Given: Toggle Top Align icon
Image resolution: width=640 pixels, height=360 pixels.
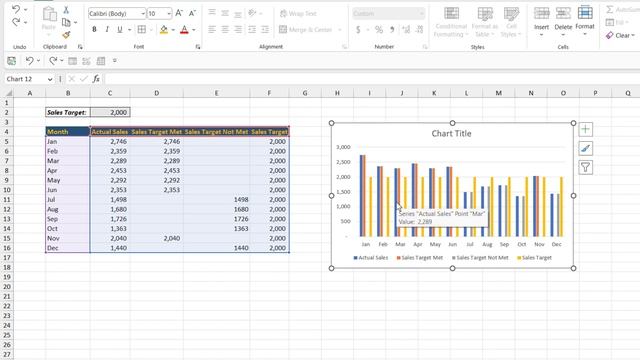Looking at the screenshot, I should (212, 13).
